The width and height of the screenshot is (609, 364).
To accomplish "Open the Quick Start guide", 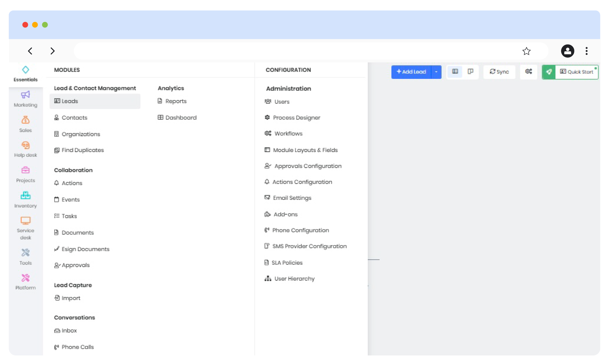I will tap(577, 72).
